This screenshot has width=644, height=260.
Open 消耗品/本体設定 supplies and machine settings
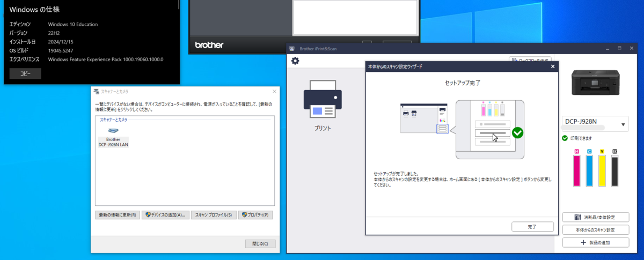coord(595,218)
